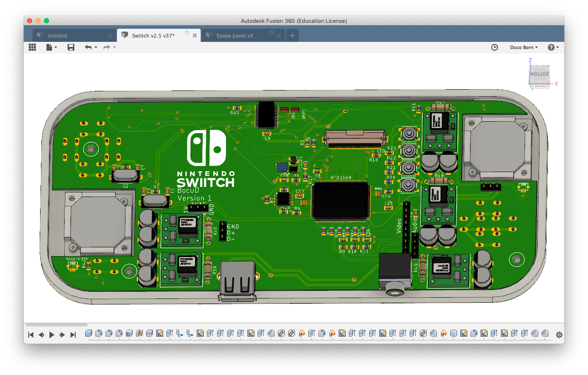Select the green-orange split body timeline feature
The width and height of the screenshot is (588, 375).
pos(139,333)
